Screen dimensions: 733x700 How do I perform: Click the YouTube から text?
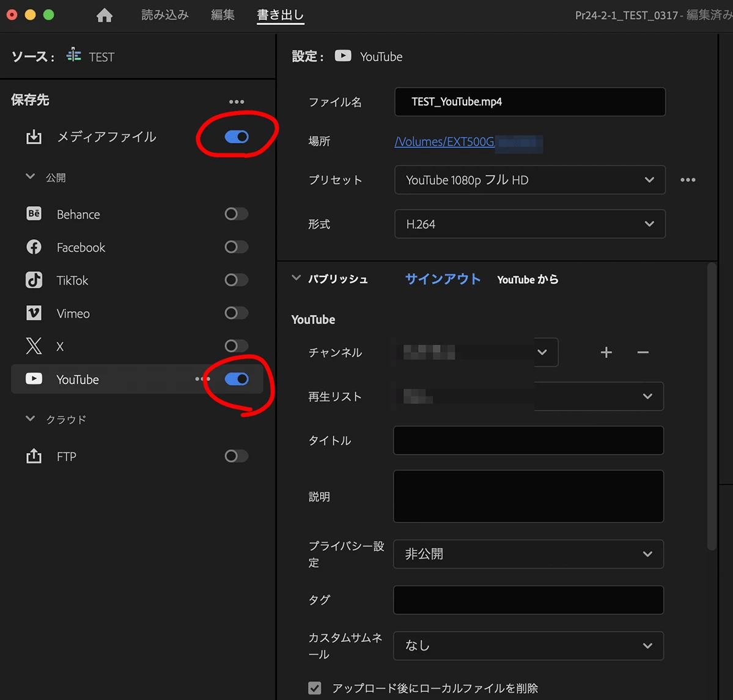[x=528, y=279]
